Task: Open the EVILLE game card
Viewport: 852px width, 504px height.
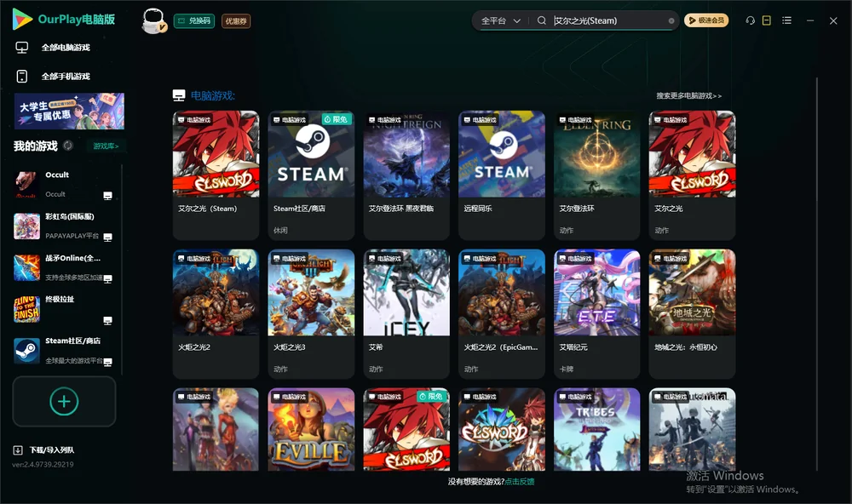Action: pyautogui.click(x=311, y=429)
